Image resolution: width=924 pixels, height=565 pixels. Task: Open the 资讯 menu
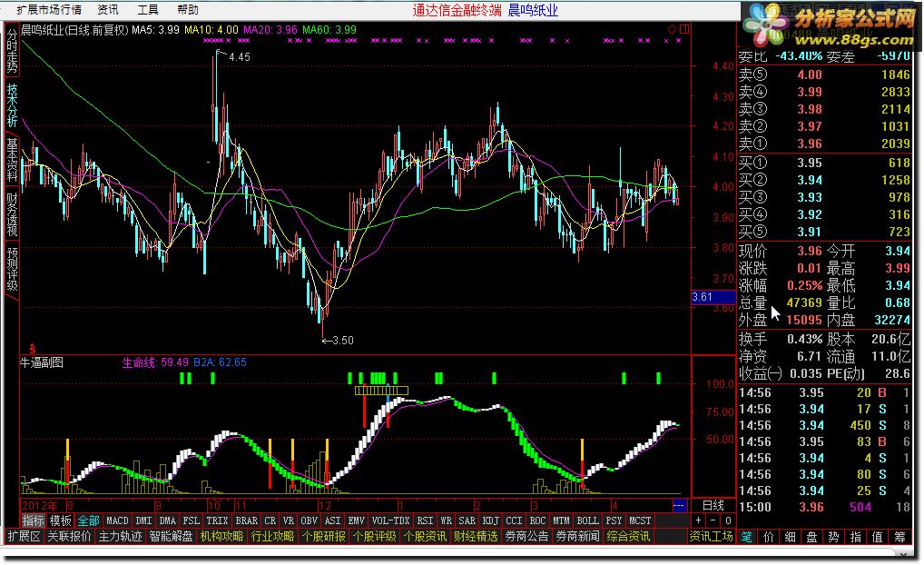[107, 9]
